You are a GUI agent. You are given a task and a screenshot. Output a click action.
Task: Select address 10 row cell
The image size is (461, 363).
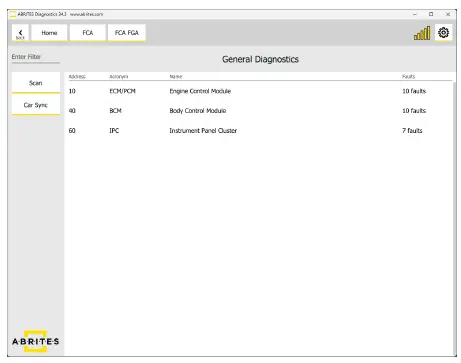pyautogui.click(x=72, y=91)
